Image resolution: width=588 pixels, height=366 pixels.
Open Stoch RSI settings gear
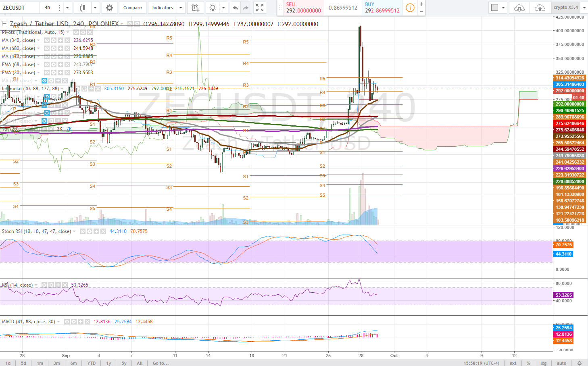[x=90, y=231]
